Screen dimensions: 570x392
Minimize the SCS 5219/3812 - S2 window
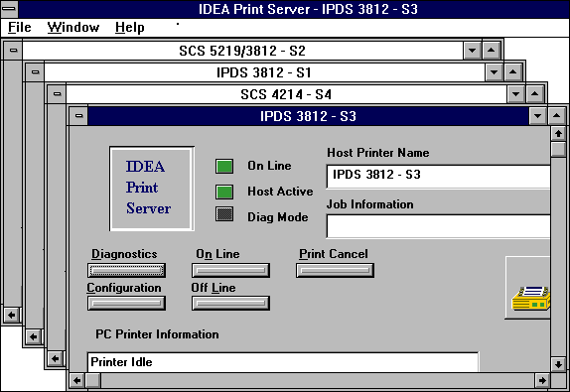(x=473, y=51)
